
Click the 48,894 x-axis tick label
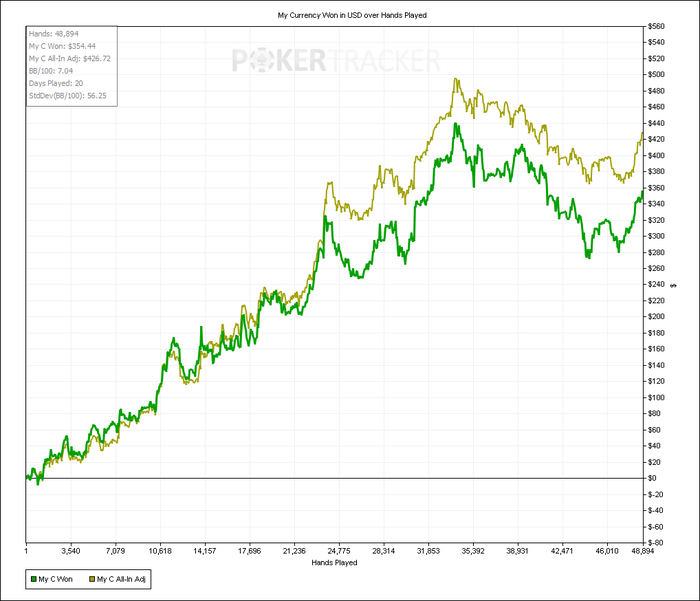pos(642,551)
